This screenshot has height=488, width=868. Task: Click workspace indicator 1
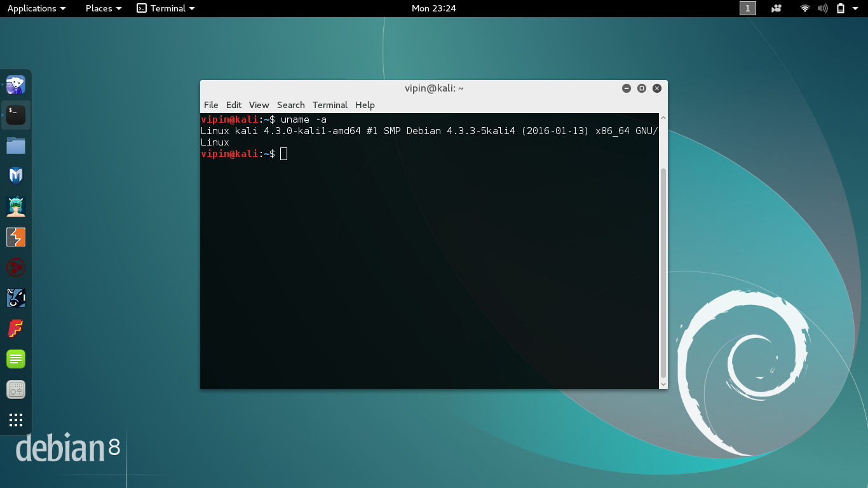748,8
